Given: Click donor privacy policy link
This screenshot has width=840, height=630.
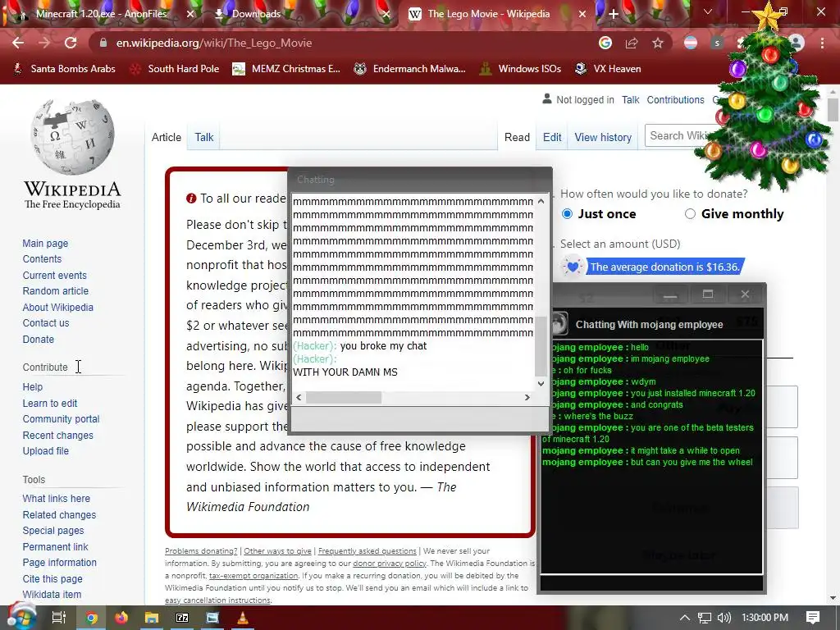Looking at the screenshot, I should 390,563.
